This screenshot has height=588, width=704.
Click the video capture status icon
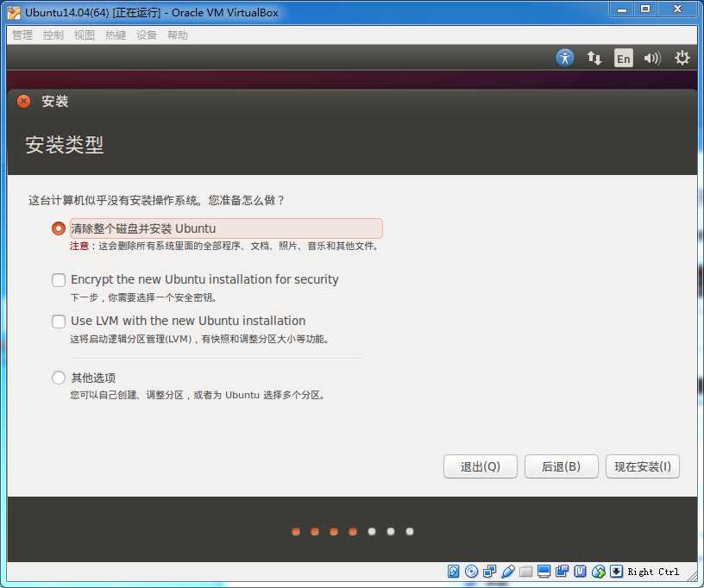tap(562, 572)
